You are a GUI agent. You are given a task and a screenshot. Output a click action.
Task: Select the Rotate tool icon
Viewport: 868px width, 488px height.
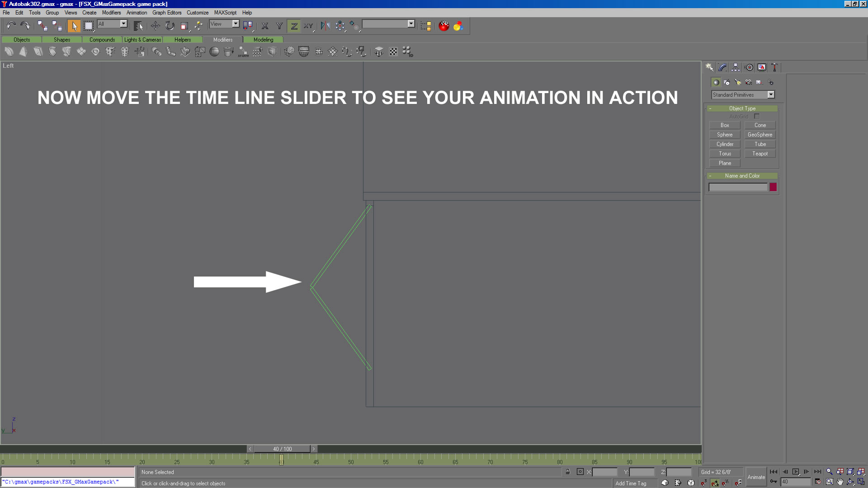pyautogui.click(x=170, y=26)
